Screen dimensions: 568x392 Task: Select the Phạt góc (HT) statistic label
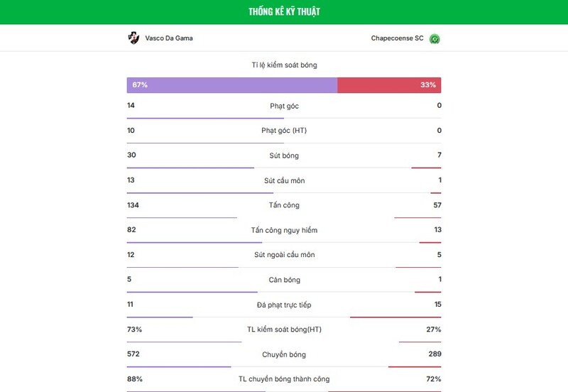pyautogui.click(x=284, y=131)
